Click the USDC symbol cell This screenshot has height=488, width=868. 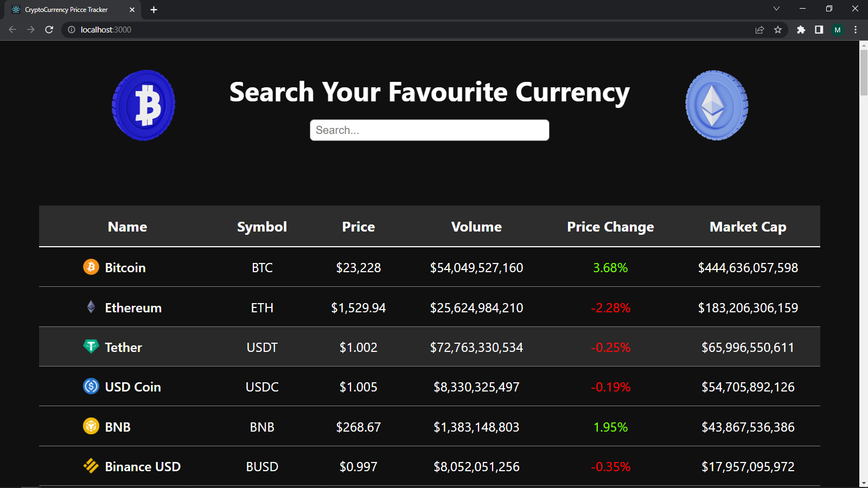click(x=262, y=387)
